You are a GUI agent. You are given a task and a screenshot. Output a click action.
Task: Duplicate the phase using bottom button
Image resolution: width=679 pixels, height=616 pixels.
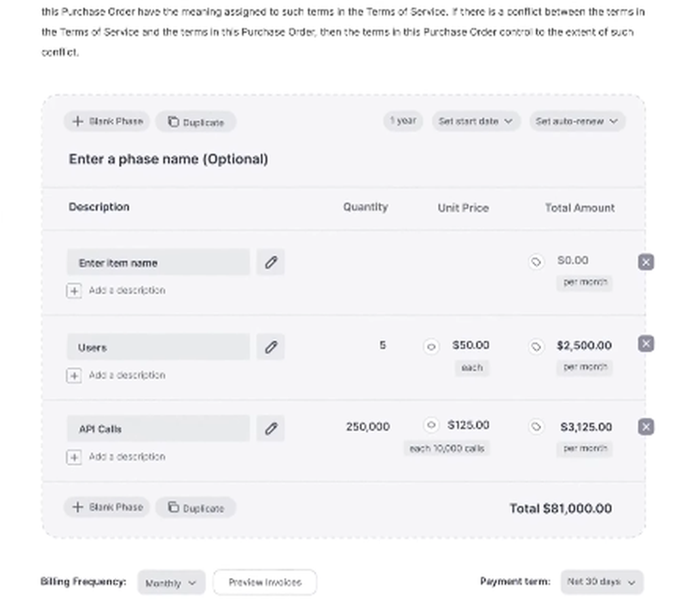point(196,507)
